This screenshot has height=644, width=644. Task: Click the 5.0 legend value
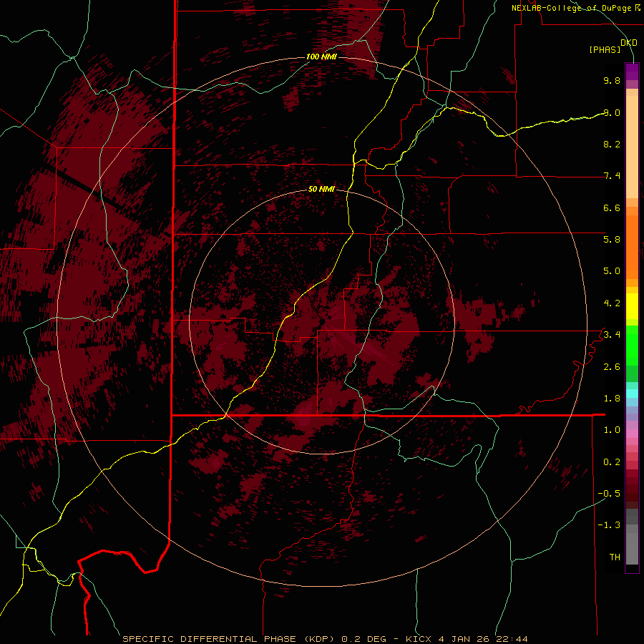pos(612,271)
